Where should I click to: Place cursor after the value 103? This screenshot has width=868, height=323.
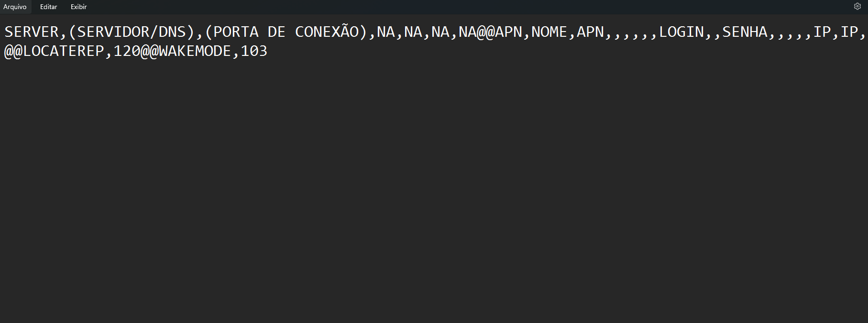268,51
